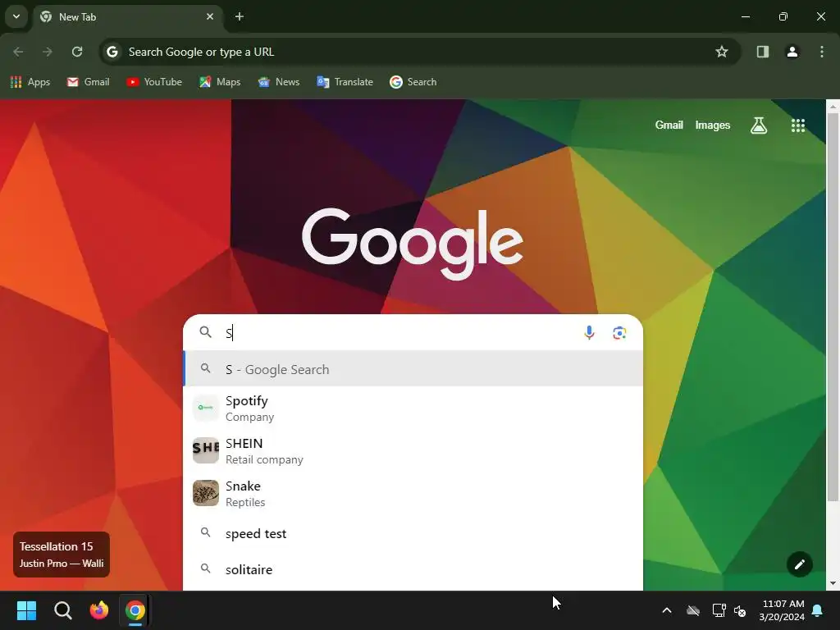This screenshot has height=630, width=840.
Task: Open Google apps grid icon
Action: (798, 126)
